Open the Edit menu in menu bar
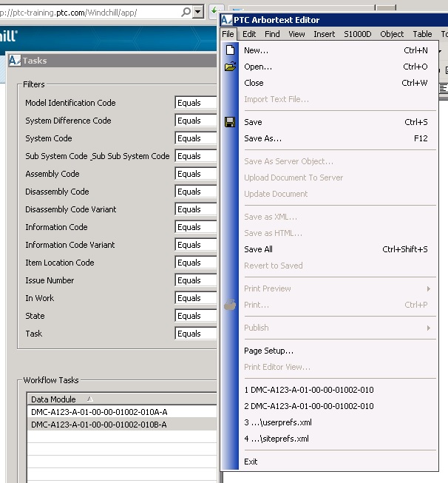Viewport: 448px width, 483px height. [249, 34]
